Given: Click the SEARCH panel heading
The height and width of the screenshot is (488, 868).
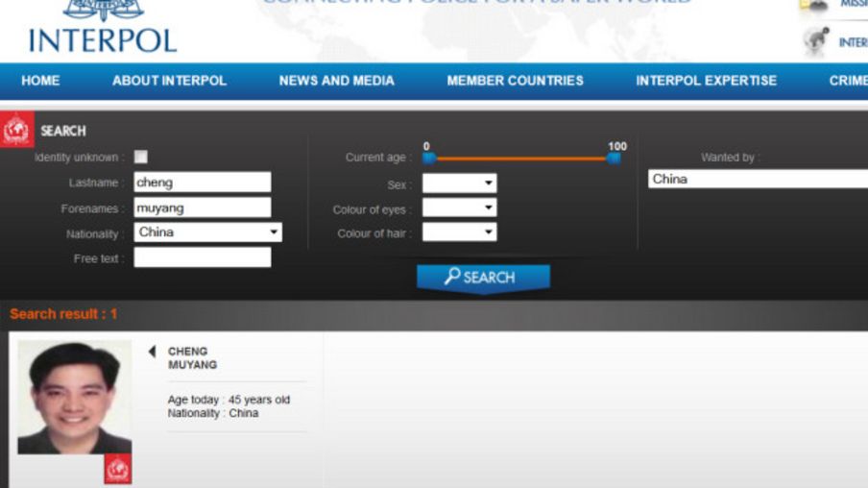Looking at the screenshot, I should (x=63, y=131).
